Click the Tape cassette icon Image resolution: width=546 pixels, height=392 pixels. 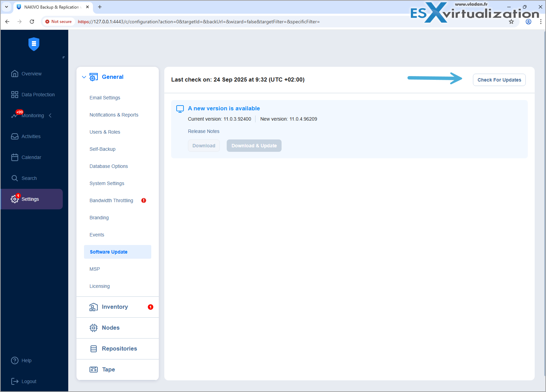click(x=94, y=369)
